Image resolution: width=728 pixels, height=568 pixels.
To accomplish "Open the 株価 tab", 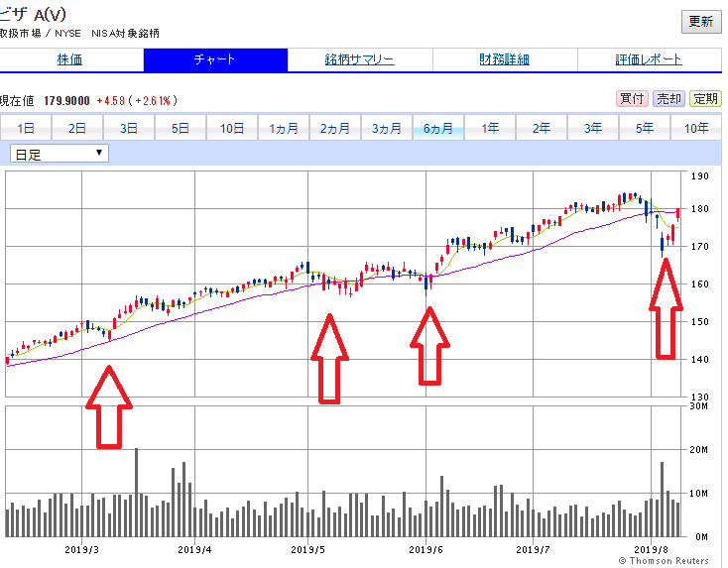I will [x=69, y=59].
